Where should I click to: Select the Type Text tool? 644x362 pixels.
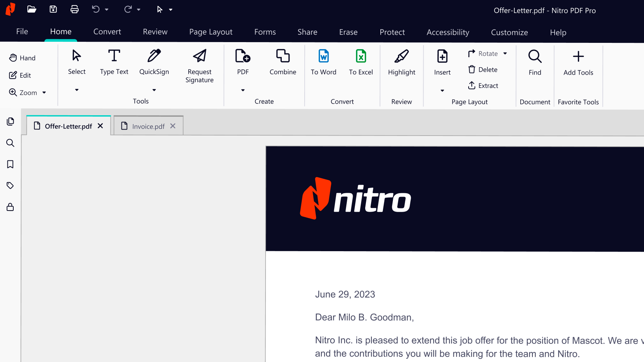114,62
